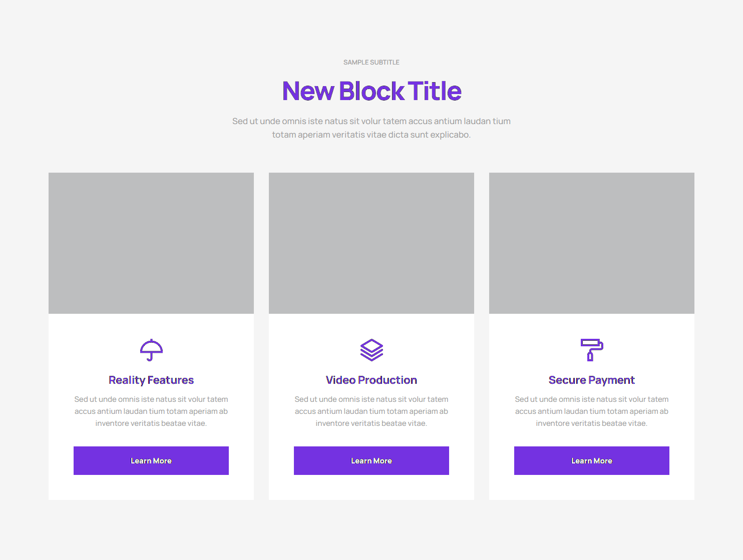Select description paragraph under Reality Features
Screen dimensions: 743x560
coord(151,411)
